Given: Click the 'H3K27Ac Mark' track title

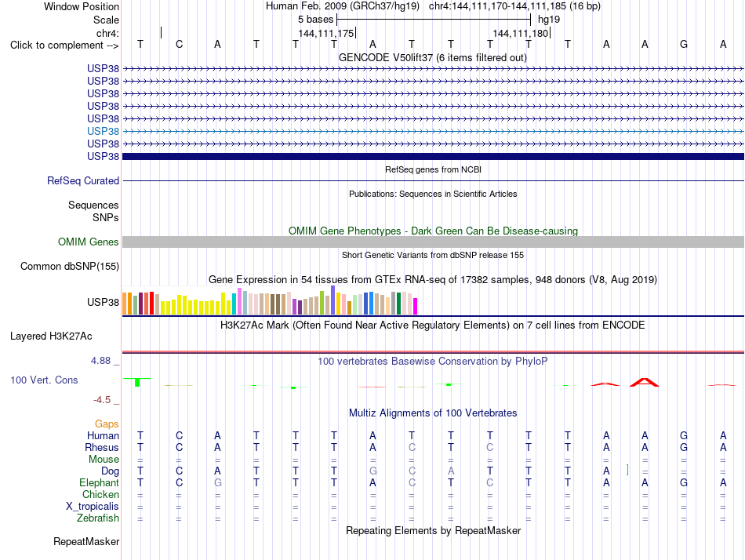Looking at the screenshot, I should coord(433,325).
